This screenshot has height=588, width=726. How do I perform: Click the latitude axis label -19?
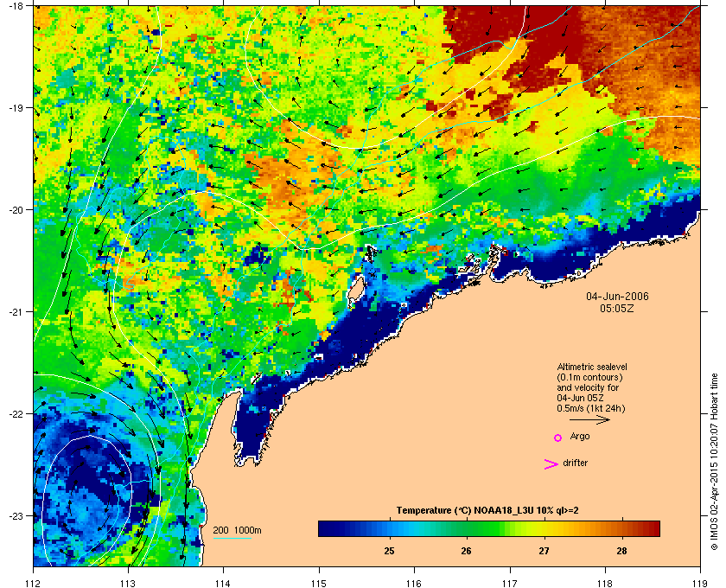click(x=17, y=108)
